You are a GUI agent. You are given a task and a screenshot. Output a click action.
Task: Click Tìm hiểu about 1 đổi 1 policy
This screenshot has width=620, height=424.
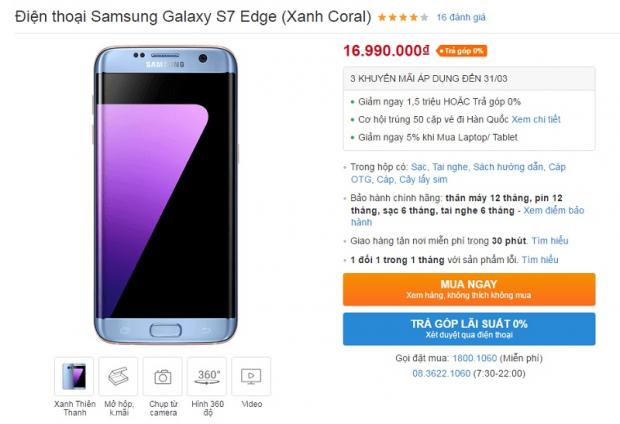pyautogui.click(x=539, y=260)
